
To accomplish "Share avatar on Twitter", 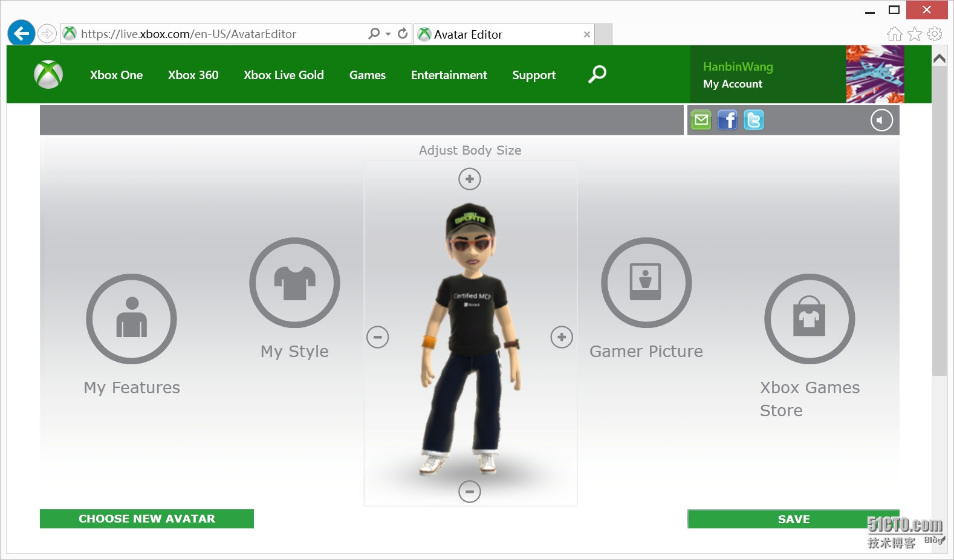I will [753, 120].
